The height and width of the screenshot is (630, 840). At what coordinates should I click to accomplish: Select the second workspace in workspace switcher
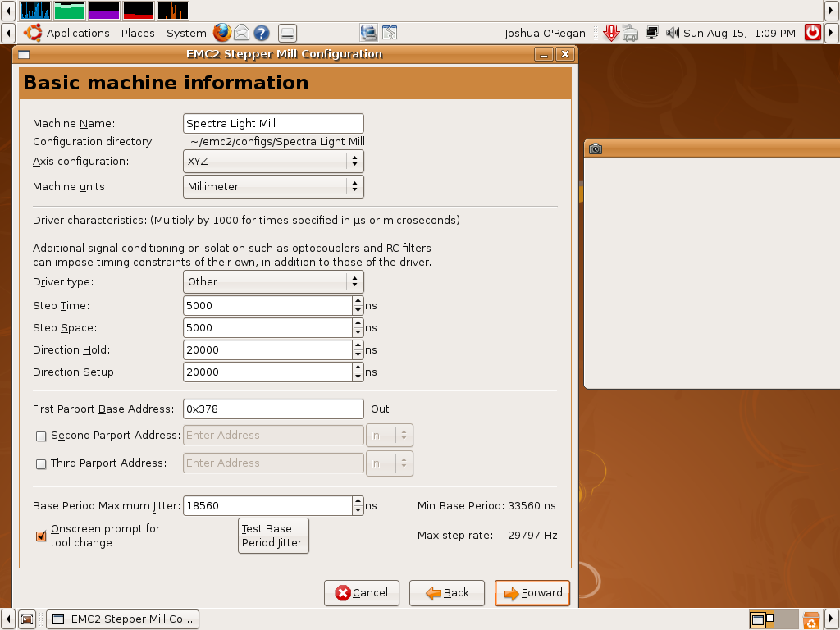pos(787,620)
